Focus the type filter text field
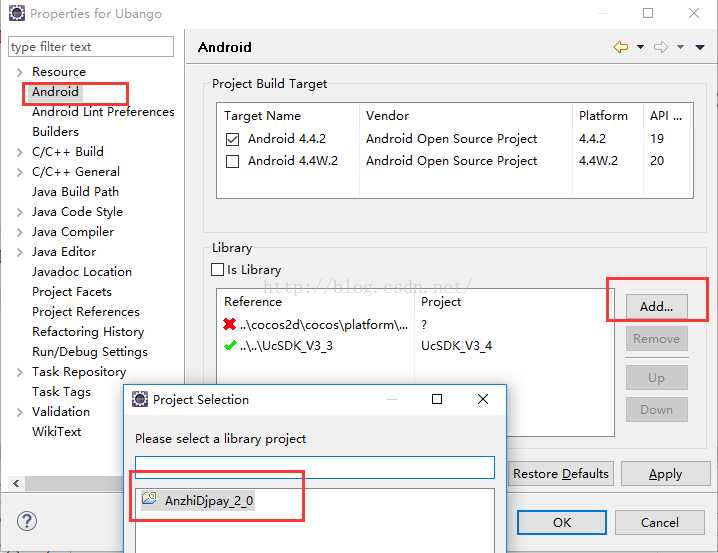 (x=91, y=47)
